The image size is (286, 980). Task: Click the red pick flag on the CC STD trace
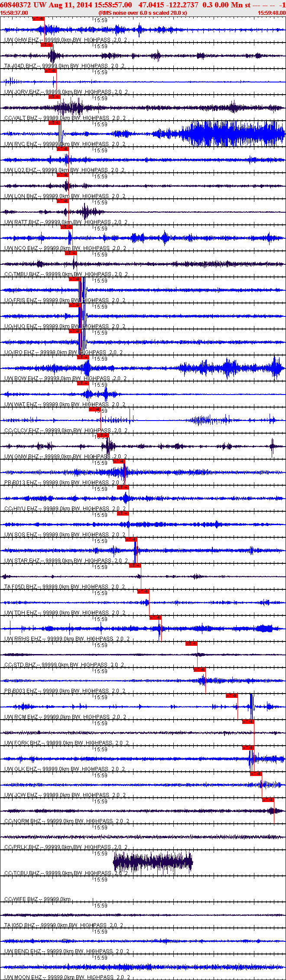192,644
